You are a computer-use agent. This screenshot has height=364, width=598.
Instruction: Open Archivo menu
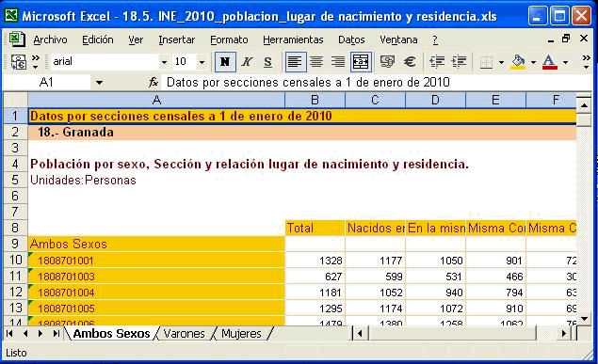point(50,40)
